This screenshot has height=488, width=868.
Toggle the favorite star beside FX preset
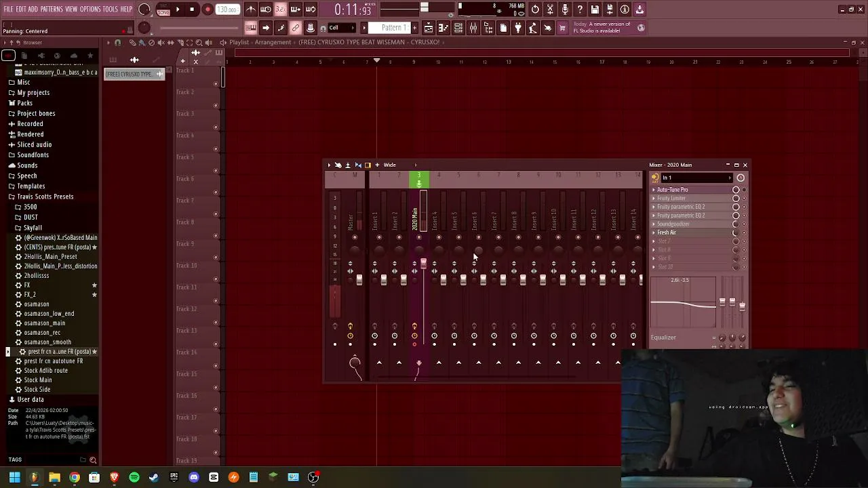tap(94, 285)
